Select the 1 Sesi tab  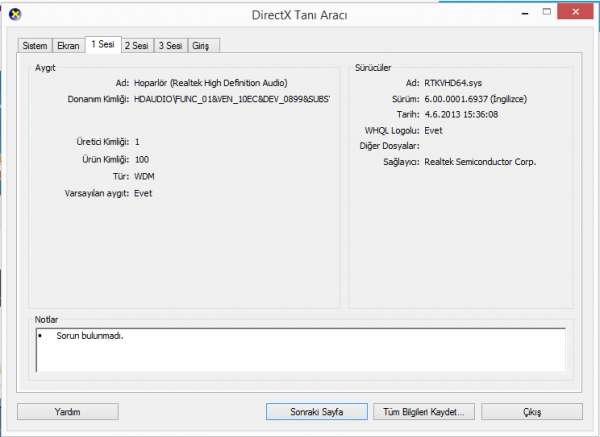pyautogui.click(x=103, y=44)
